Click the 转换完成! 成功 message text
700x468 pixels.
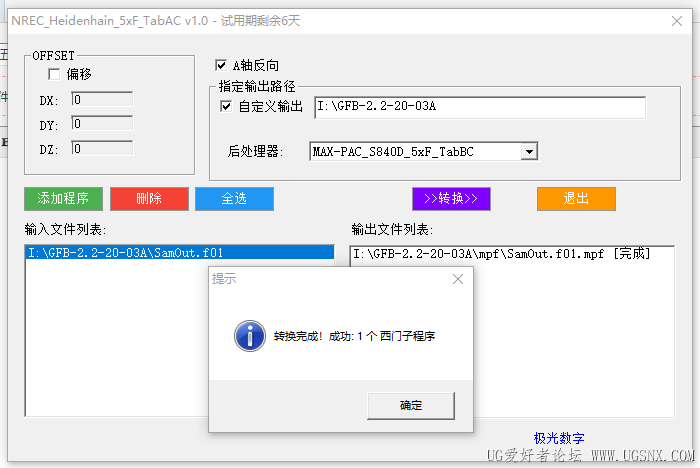[354, 336]
